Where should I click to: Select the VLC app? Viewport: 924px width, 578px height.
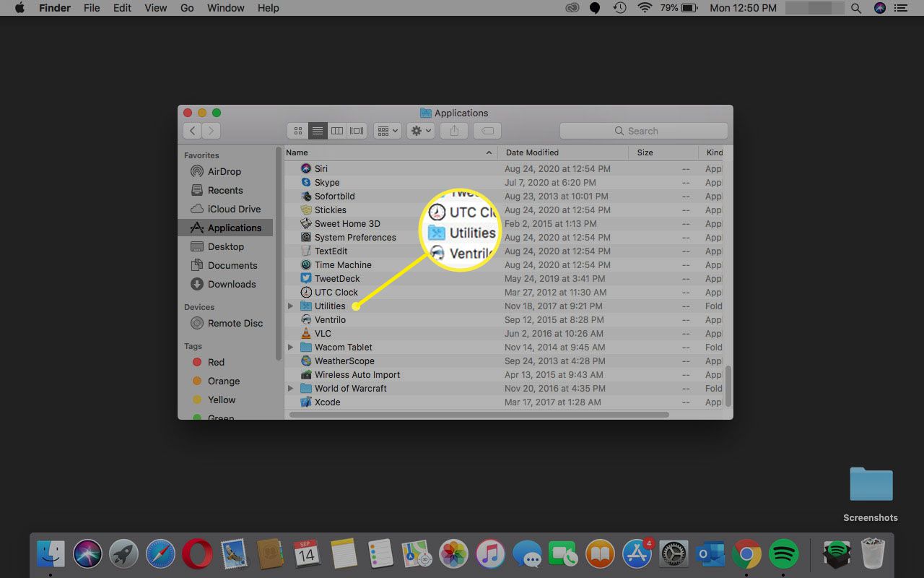(503, 333)
